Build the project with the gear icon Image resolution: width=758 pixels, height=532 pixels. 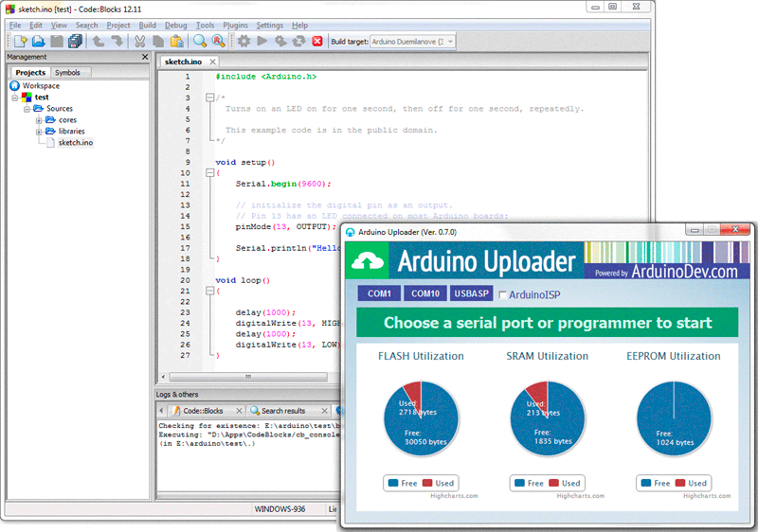[244, 42]
